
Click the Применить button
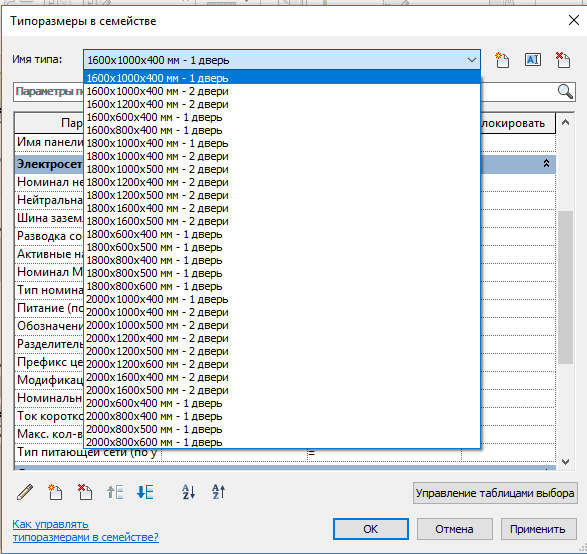[x=538, y=529]
